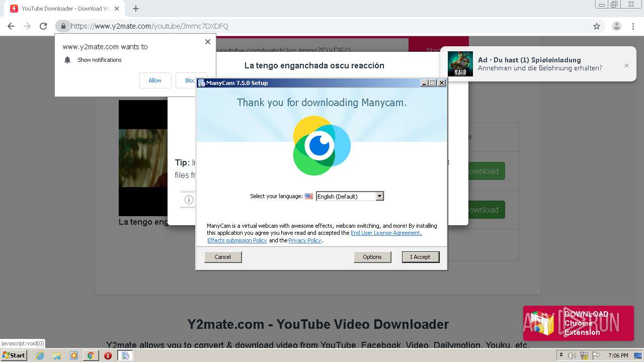Open the Effects submission Policy link
644x362 pixels.
pyautogui.click(x=237, y=241)
